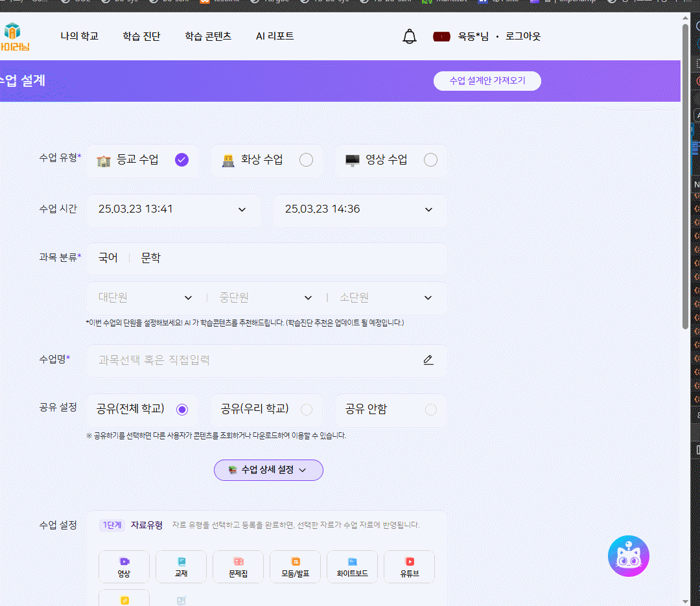Select the 영상 material type icon

(x=124, y=567)
